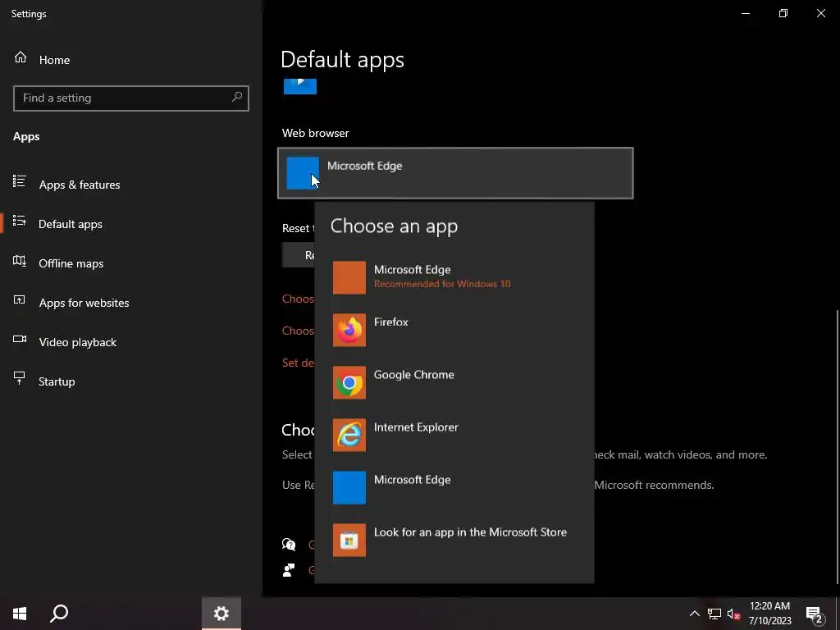Click the Find a setting search box

click(130, 98)
